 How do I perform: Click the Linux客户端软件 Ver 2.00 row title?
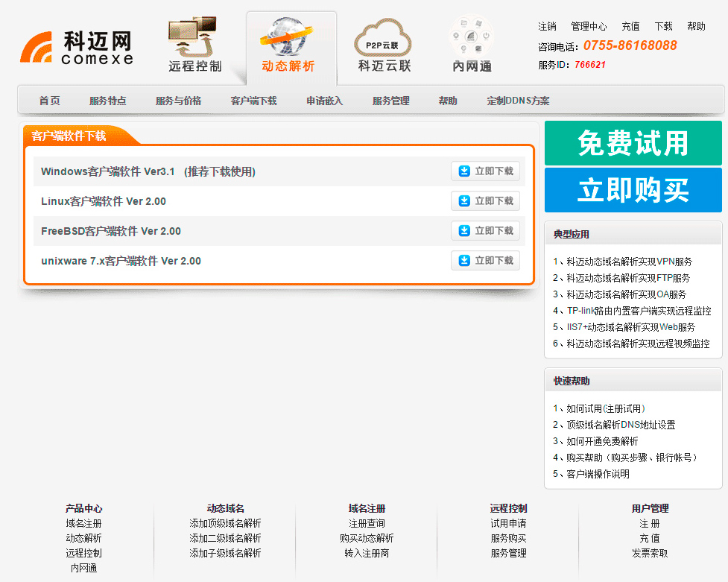[x=104, y=201]
